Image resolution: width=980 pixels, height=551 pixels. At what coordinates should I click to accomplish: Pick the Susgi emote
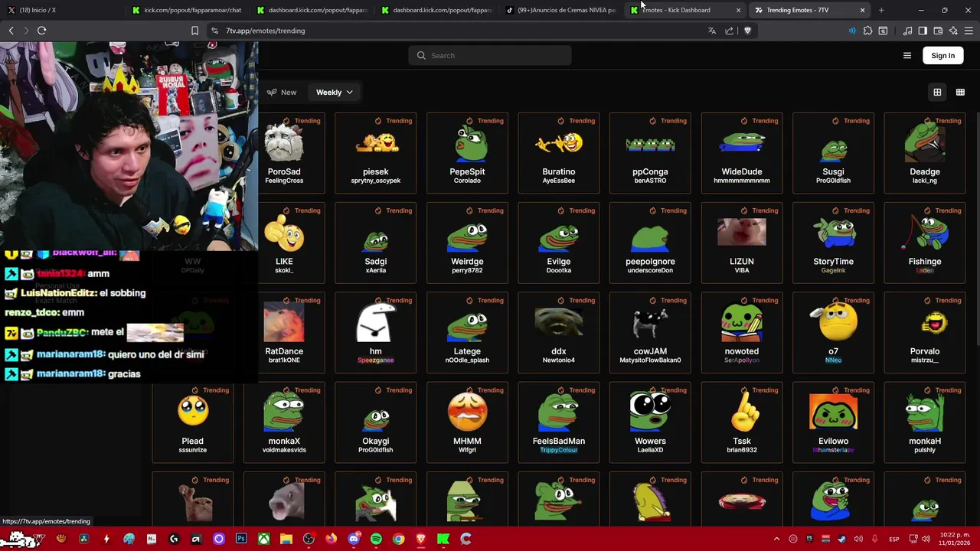(x=833, y=152)
